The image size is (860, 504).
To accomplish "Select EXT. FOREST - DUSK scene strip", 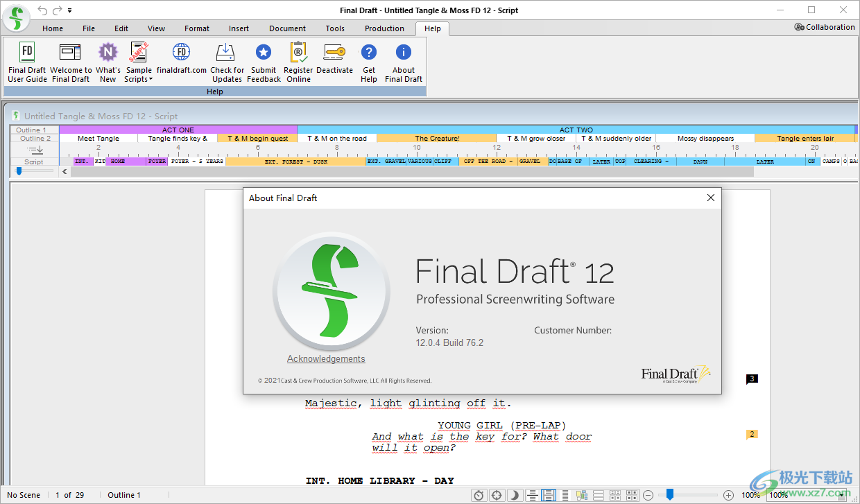I will pos(296,162).
